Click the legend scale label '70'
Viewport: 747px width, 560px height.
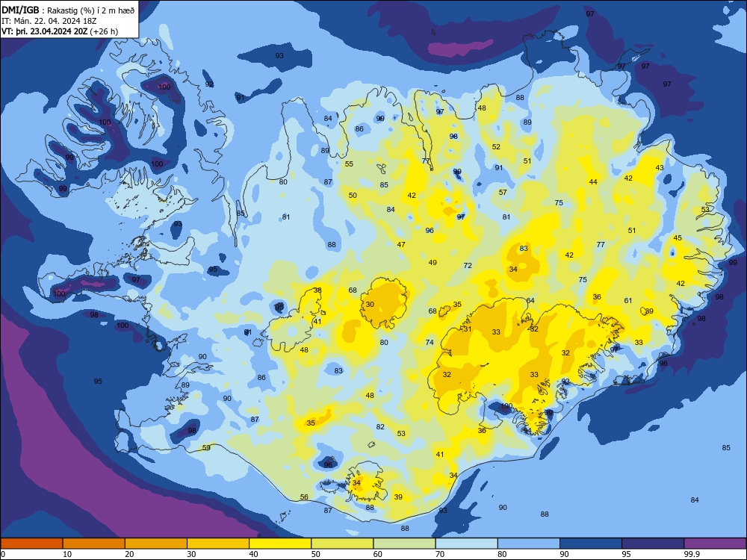click(440, 554)
